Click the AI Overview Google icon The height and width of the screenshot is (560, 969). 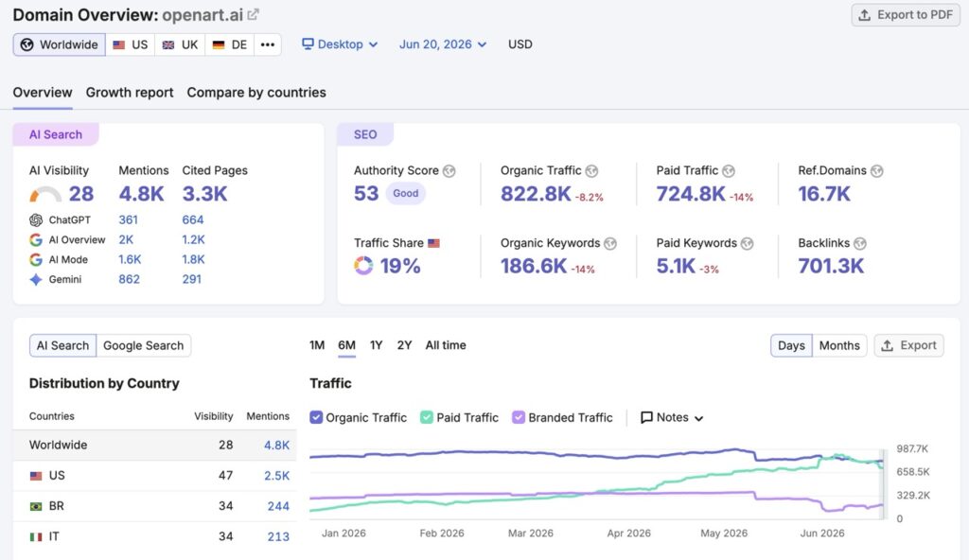(36, 240)
